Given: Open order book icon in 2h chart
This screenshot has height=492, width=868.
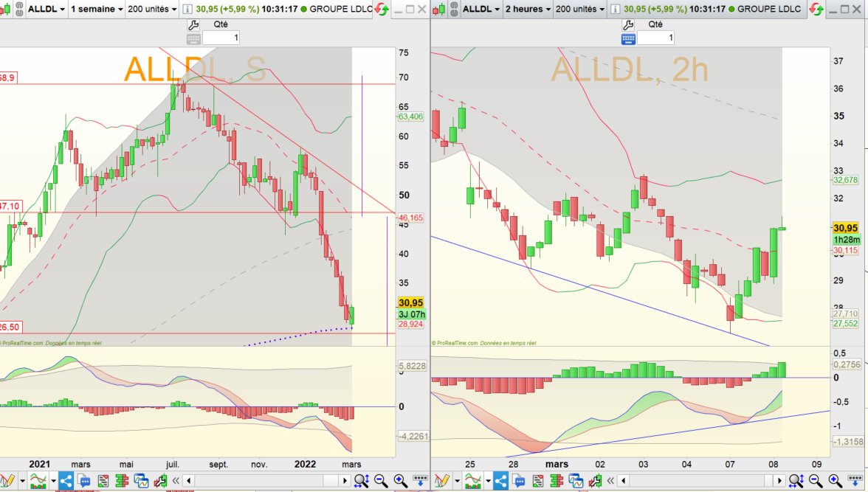Looking at the screenshot, I should coord(557,480).
